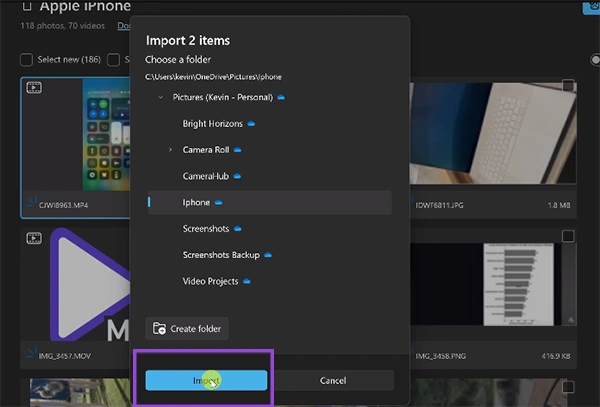The width and height of the screenshot is (600, 407).
Task: Click the Import button
Action: [x=206, y=380]
